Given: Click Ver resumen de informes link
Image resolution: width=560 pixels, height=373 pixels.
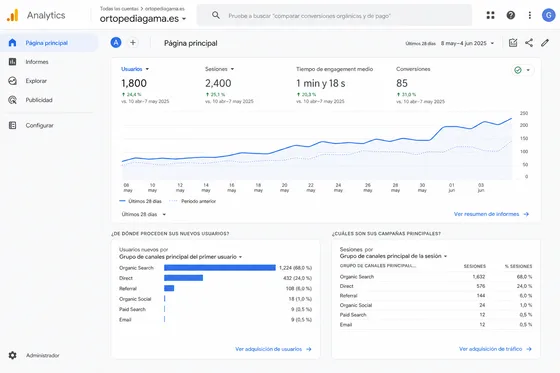Looking at the screenshot, I should coord(486,214).
